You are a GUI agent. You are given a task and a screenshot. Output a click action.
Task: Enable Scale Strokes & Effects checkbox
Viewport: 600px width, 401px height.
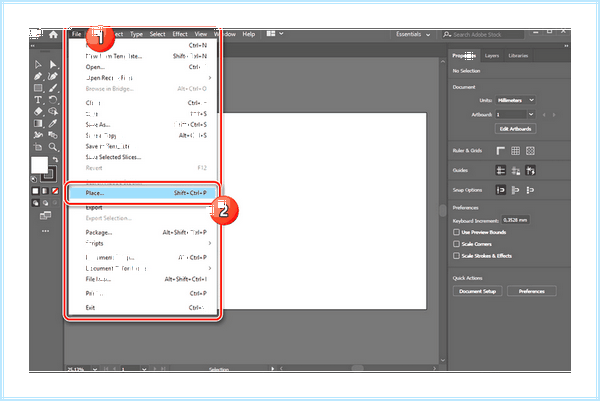click(456, 256)
